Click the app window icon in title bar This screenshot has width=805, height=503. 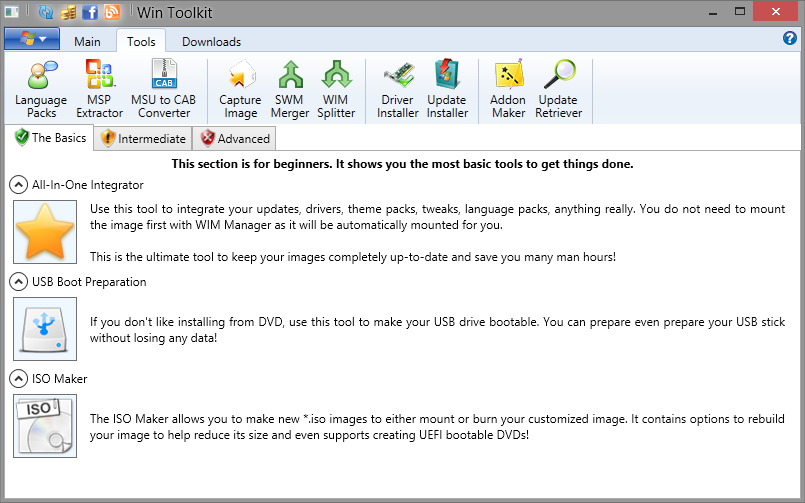(11, 12)
